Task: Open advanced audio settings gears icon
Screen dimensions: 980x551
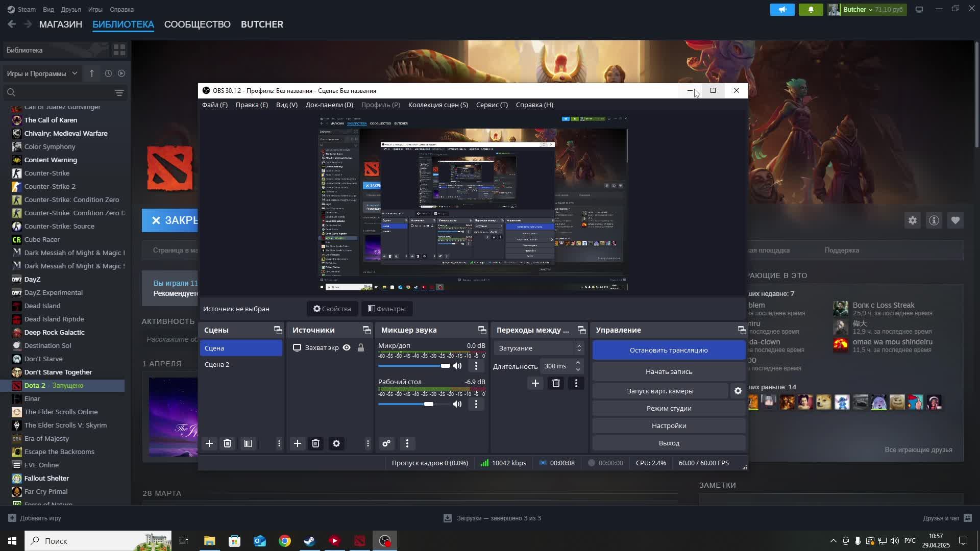Action: tap(386, 443)
